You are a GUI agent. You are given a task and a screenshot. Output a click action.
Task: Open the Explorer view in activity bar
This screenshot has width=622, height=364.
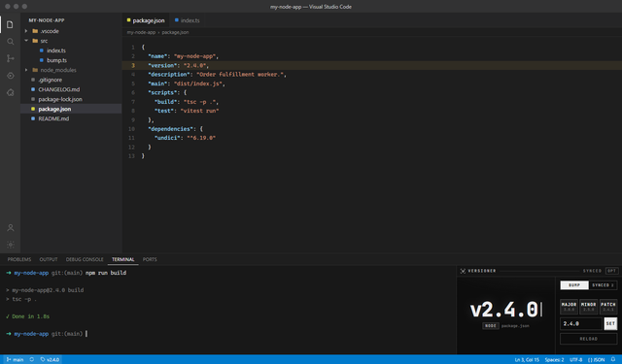(10, 24)
